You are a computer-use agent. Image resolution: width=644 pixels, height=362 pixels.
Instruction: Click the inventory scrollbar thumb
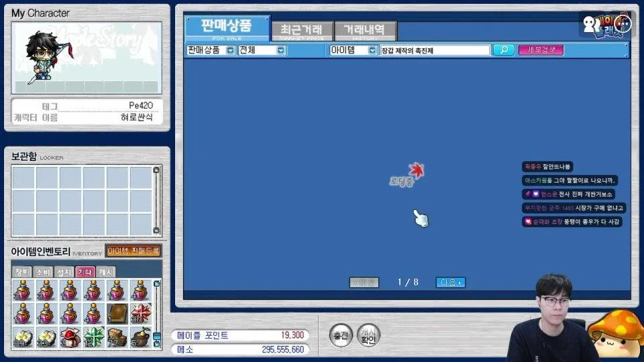(x=156, y=337)
